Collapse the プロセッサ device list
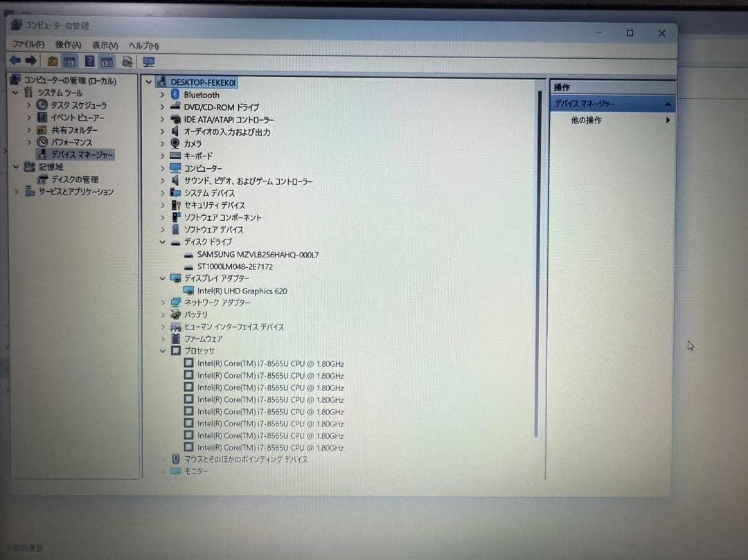Image resolution: width=748 pixels, height=560 pixels. tap(162, 350)
